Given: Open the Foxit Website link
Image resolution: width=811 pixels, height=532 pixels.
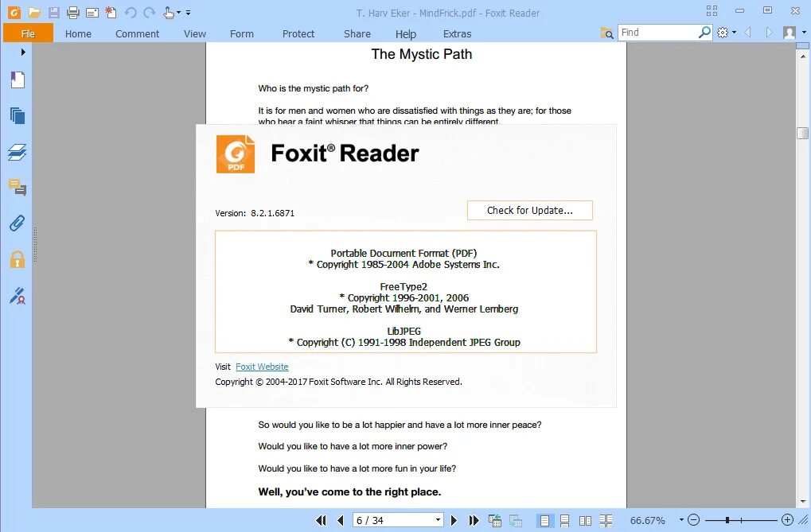Looking at the screenshot, I should point(262,367).
